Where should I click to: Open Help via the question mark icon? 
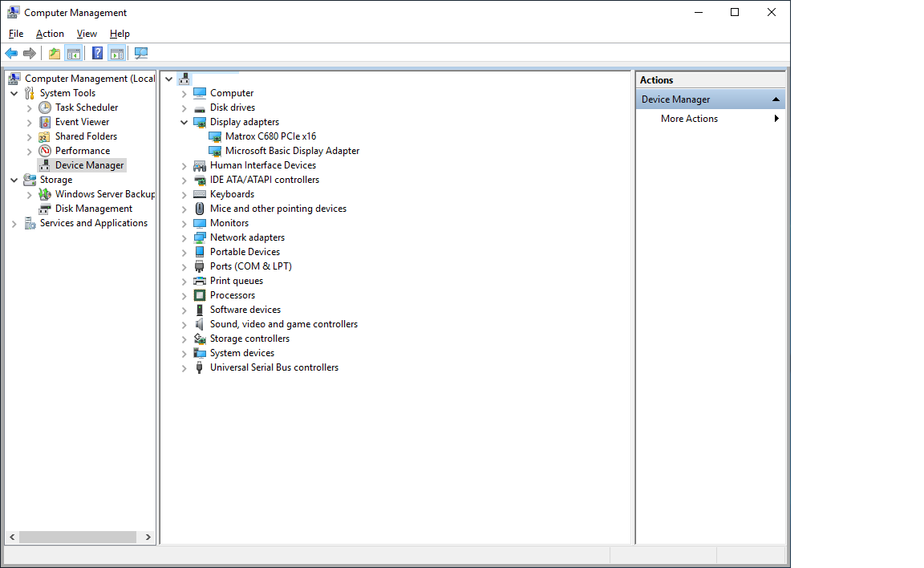click(97, 54)
